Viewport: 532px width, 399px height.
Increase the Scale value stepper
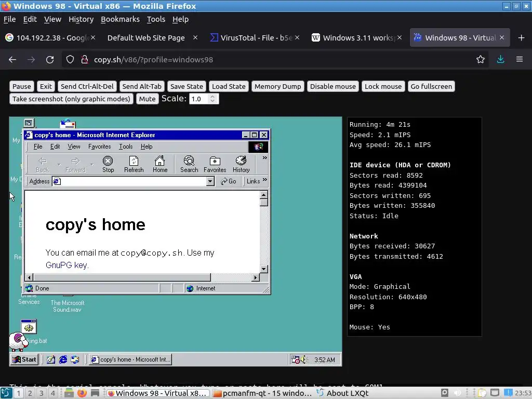pyautogui.click(x=212, y=96)
